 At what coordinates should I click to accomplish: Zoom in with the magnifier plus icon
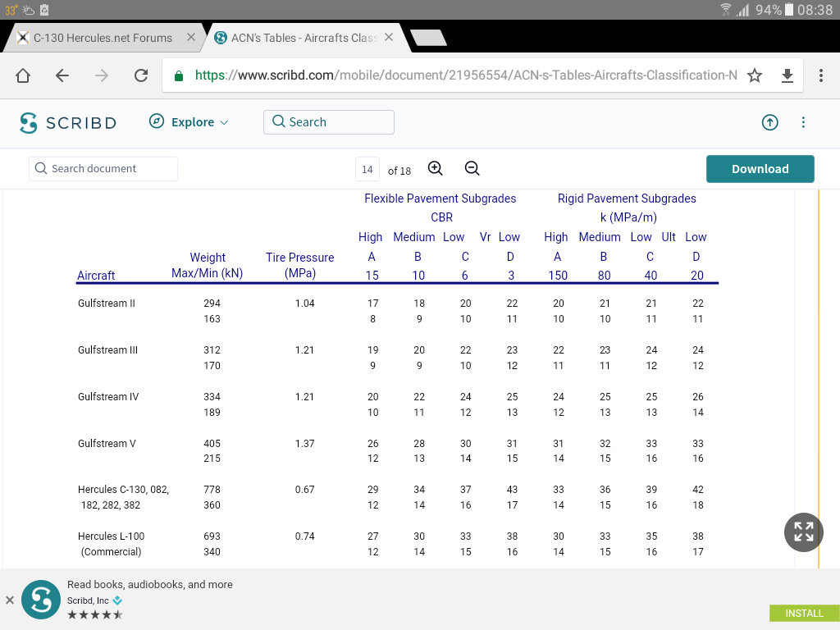pyautogui.click(x=436, y=169)
